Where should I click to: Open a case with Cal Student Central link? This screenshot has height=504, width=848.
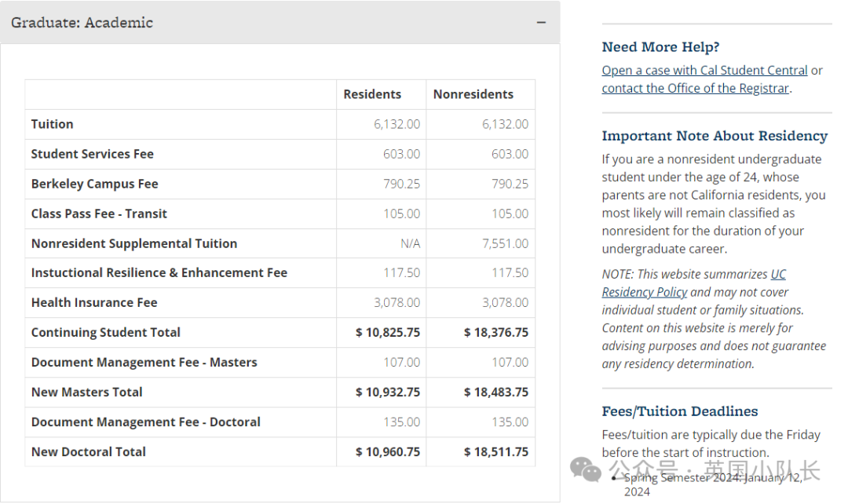(x=704, y=71)
